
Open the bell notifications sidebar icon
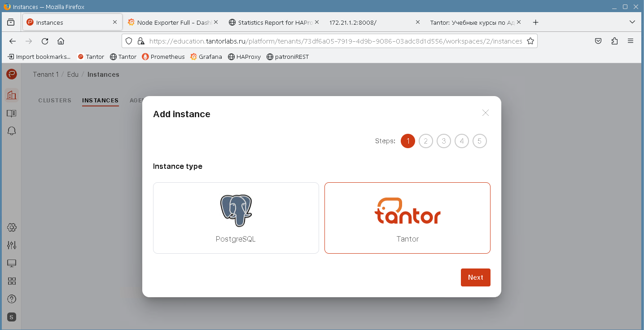click(x=12, y=131)
